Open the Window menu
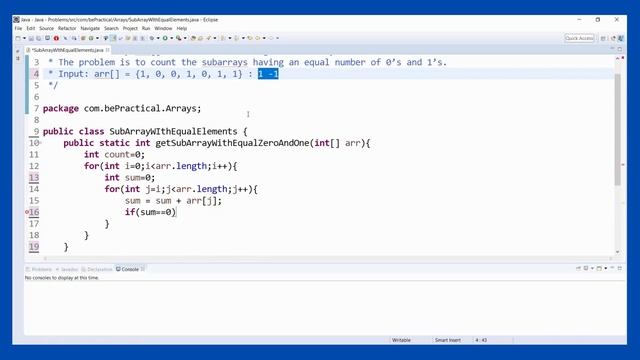This screenshot has width=640, height=360. click(163, 28)
